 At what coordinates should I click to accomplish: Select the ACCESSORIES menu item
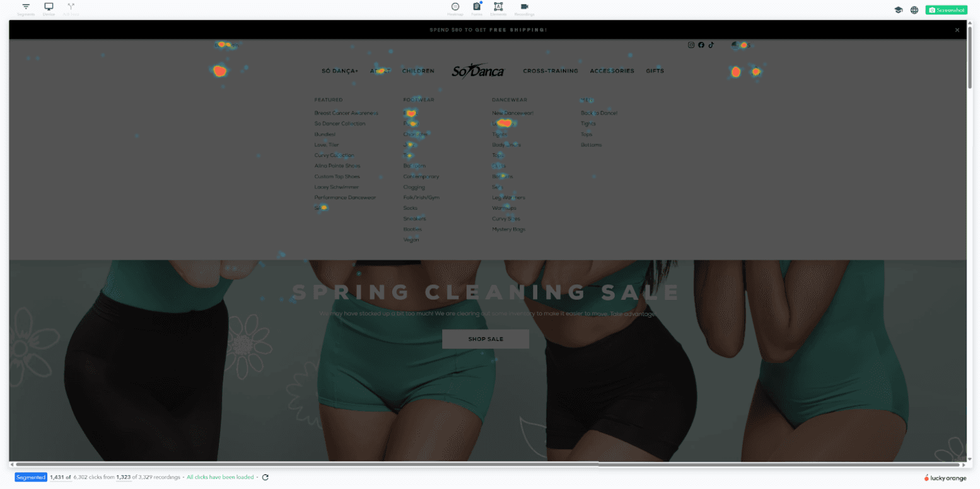(611, 71)
